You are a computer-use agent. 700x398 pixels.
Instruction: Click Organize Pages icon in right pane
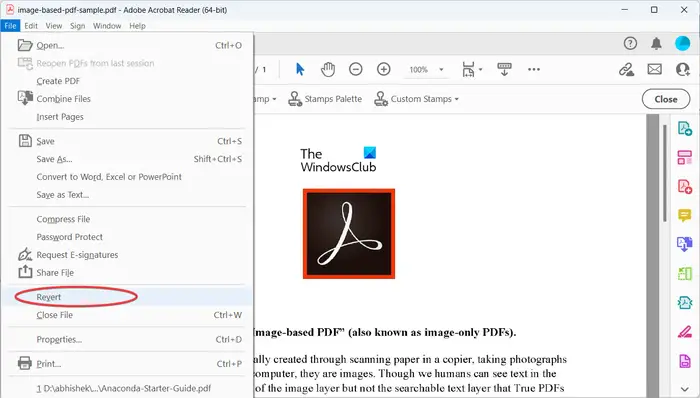[684, 157]
